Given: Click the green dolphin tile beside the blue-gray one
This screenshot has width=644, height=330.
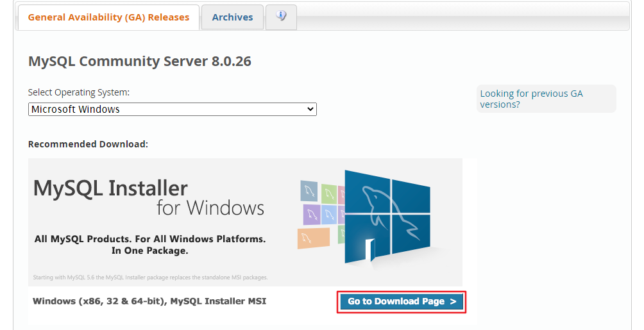Looking at the screenshot, I should 329,194.
